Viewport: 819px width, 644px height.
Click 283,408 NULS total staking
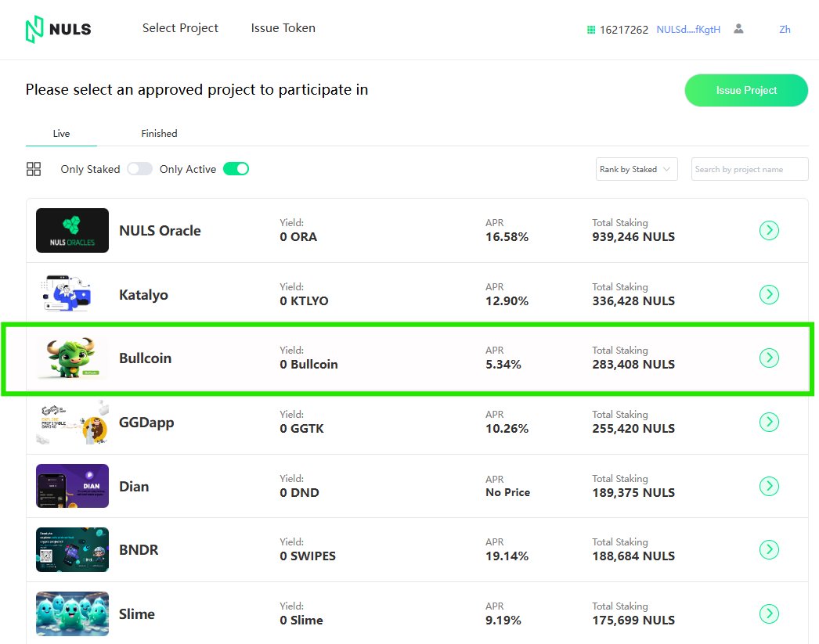point(633,365)
